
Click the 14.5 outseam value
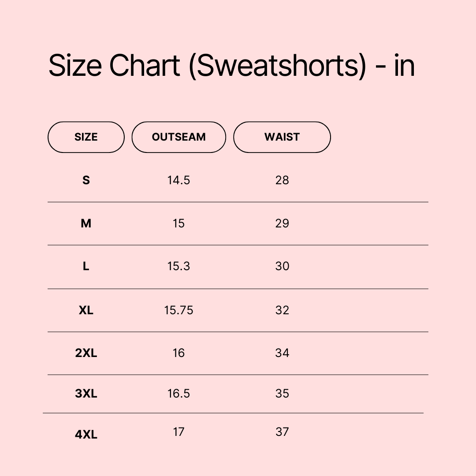pyautogui.click(x=178, y=180)
